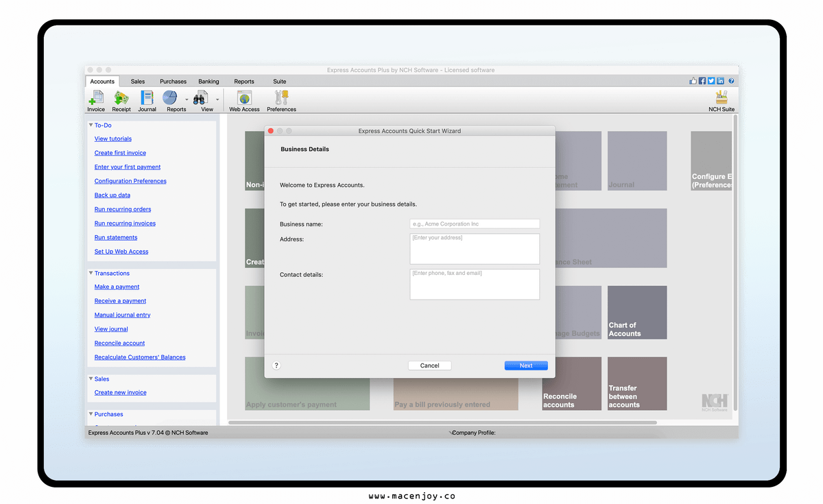Switch to the Accounts tab
Screen dimensions: 823x504
tap(102, 82)
